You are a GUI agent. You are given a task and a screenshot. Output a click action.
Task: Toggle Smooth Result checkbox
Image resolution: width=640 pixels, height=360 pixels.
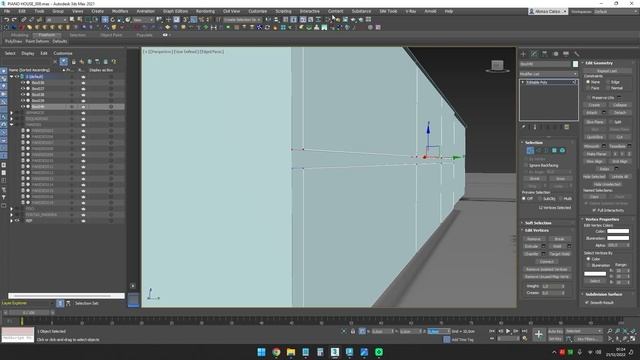(x=587, y=302)
